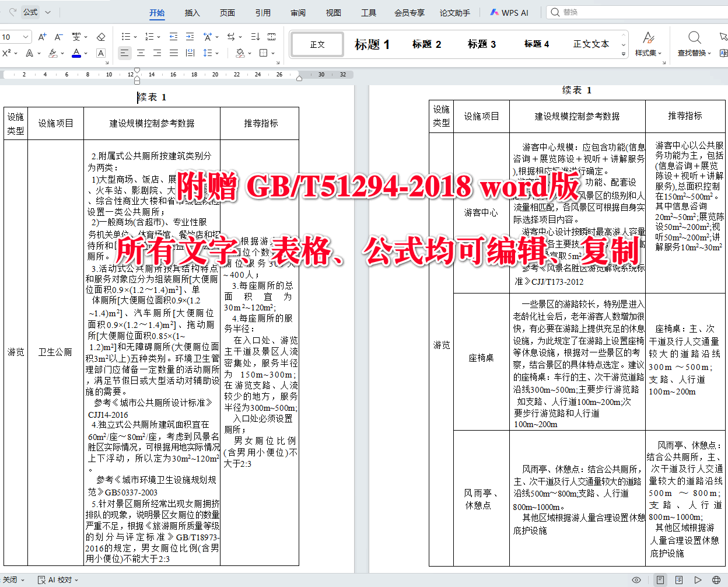The width and height of the screenshot is (728, 587).
Task: Switch to outline view icon
Action: [x=679, y=580]
